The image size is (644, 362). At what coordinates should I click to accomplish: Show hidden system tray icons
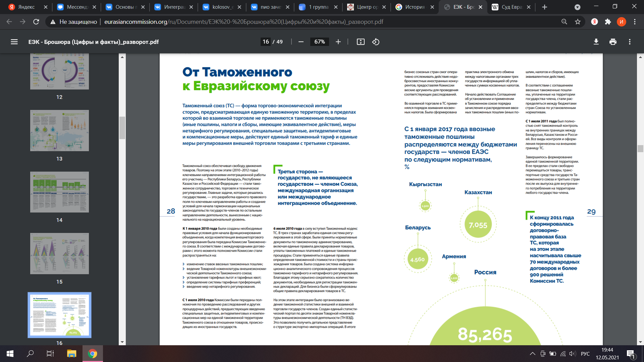(532, 354)
